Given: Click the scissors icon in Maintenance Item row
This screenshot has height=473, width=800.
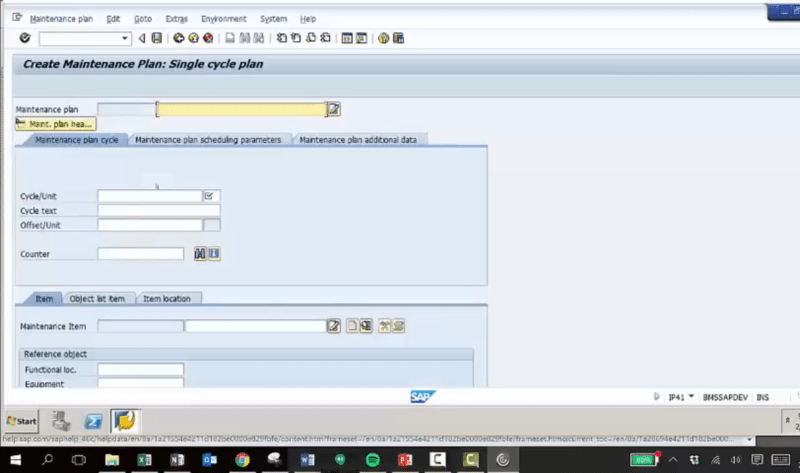Looking at the screenshot, I should [385, 326].
